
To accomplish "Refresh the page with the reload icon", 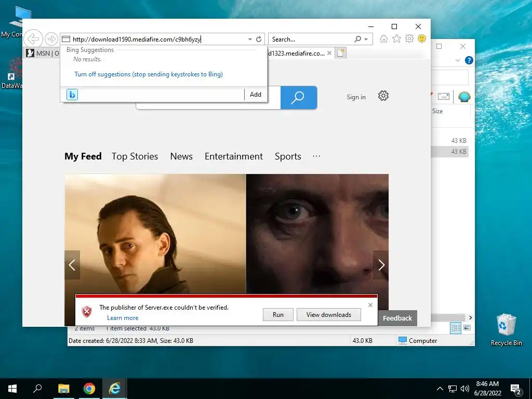I will (259, 39).
